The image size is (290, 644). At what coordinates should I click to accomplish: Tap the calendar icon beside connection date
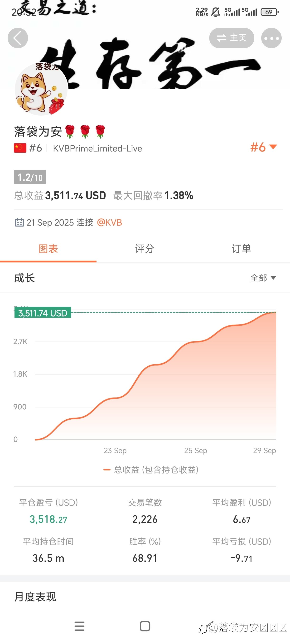(19, 222)
